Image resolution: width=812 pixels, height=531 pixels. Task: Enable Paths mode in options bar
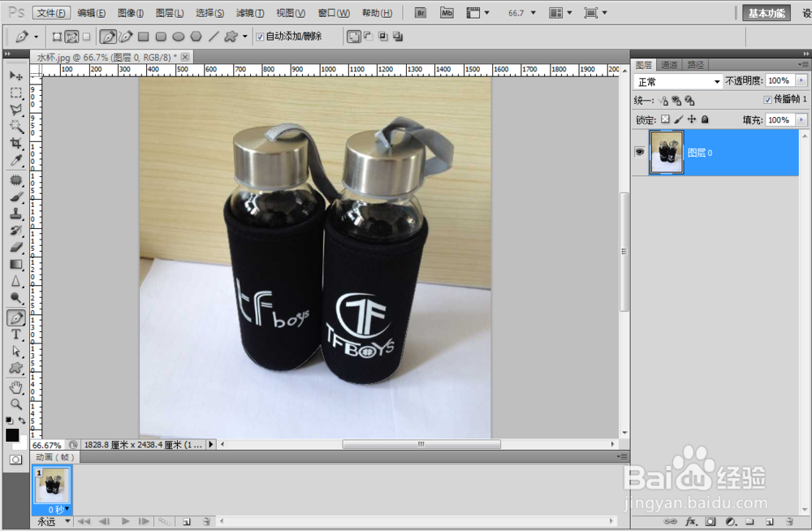click(71, 37)
